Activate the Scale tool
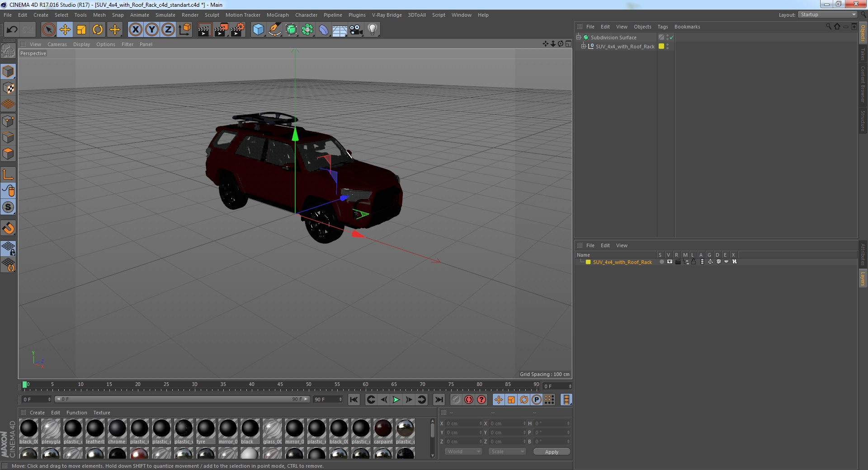The height and width of the screenshot is (470, 868). tap(81, 30)
